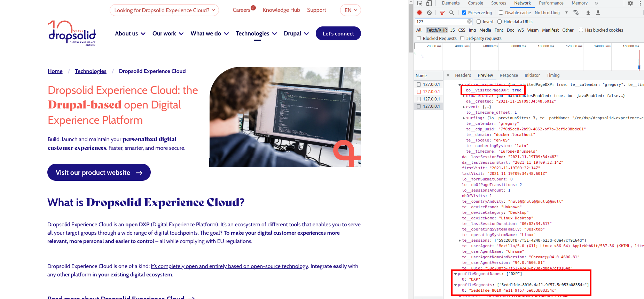Click the Let's connect button
Image resolution: width=644 pixels, height=299 pixels.
click(x=338, y=33)
